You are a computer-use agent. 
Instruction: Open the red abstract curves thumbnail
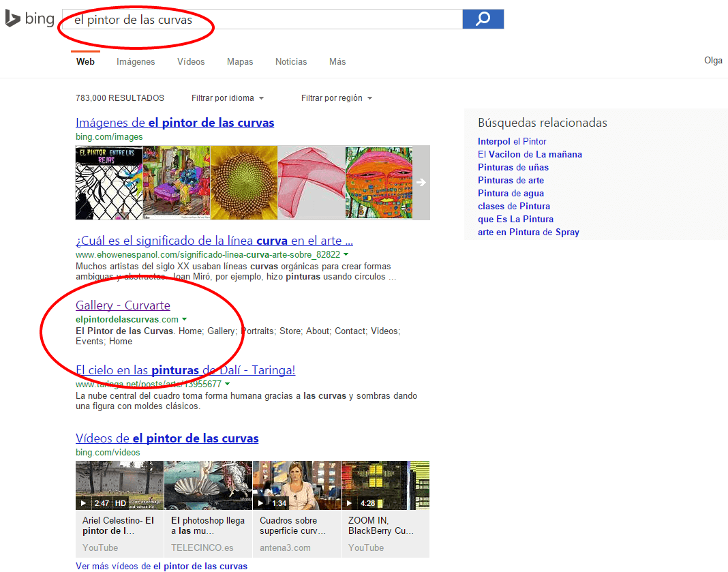click(311, 183)
